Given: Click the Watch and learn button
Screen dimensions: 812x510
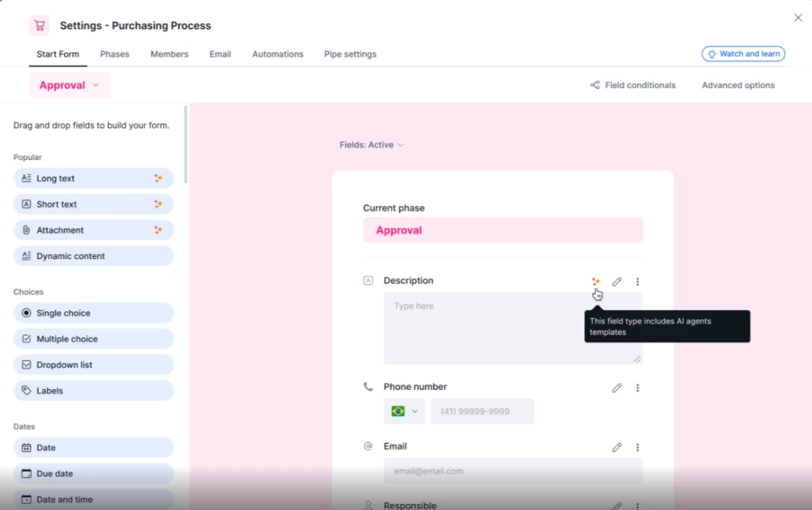Looking at the screenshot, I should [743, 54].
